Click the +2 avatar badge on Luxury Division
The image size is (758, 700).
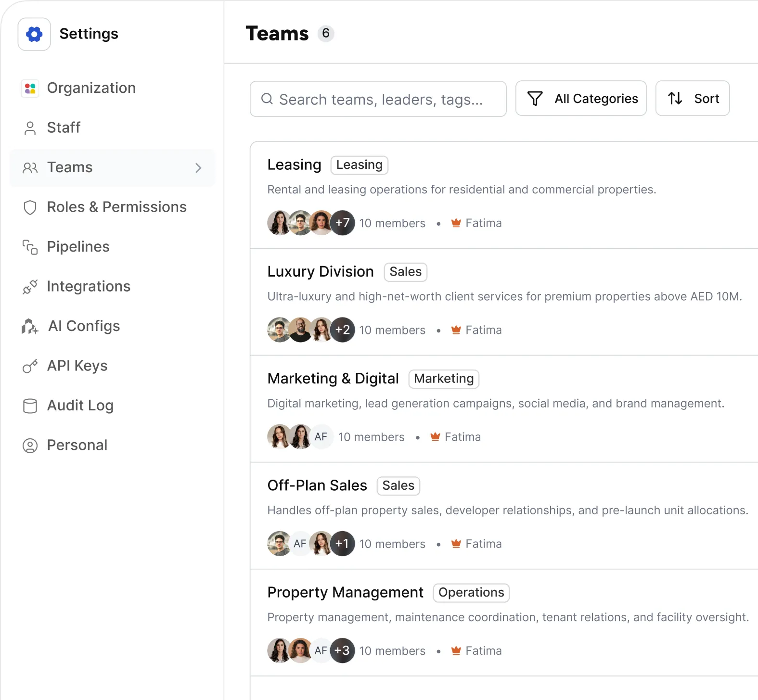[x=343, y=330]
